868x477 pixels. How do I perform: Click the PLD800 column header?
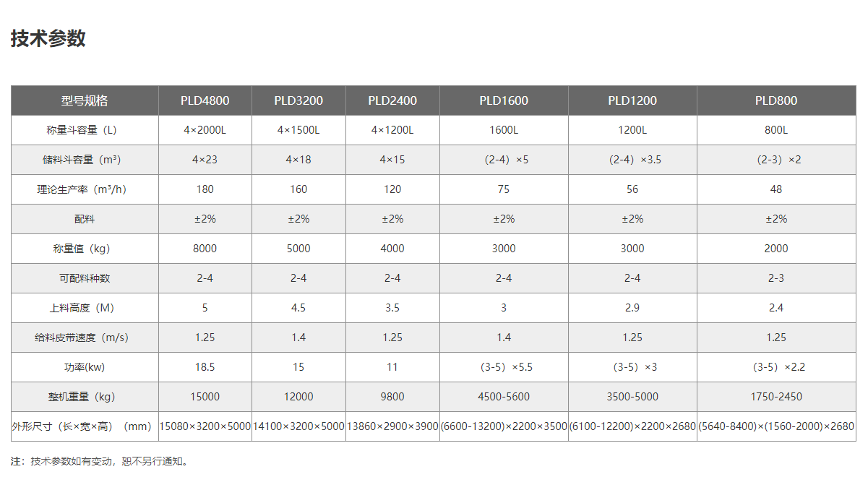776,100
